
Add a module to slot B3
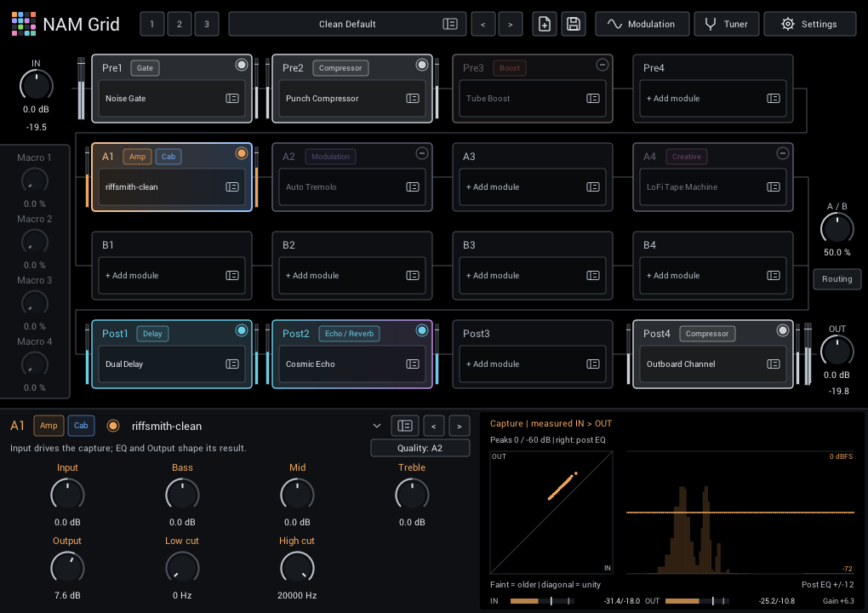[533, 275]
